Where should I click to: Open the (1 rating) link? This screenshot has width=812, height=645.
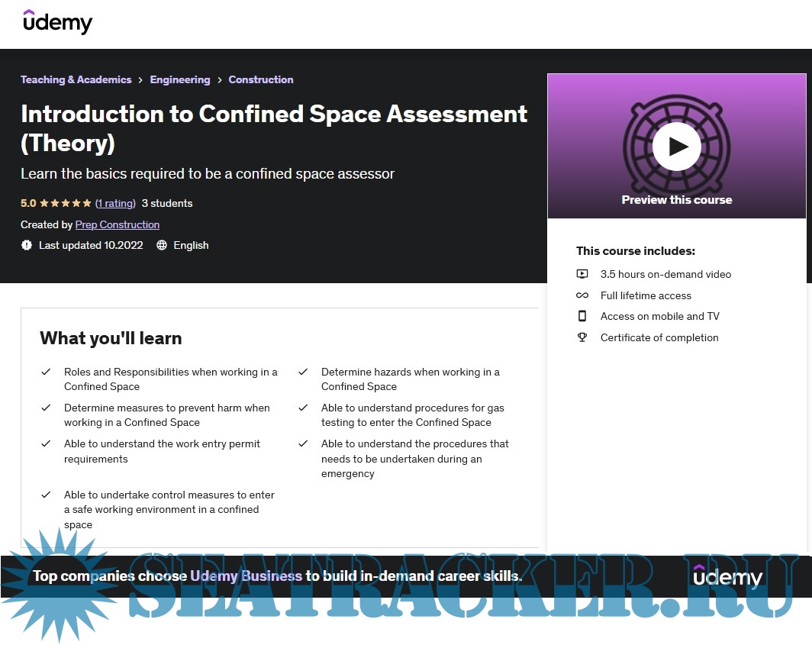115,203
